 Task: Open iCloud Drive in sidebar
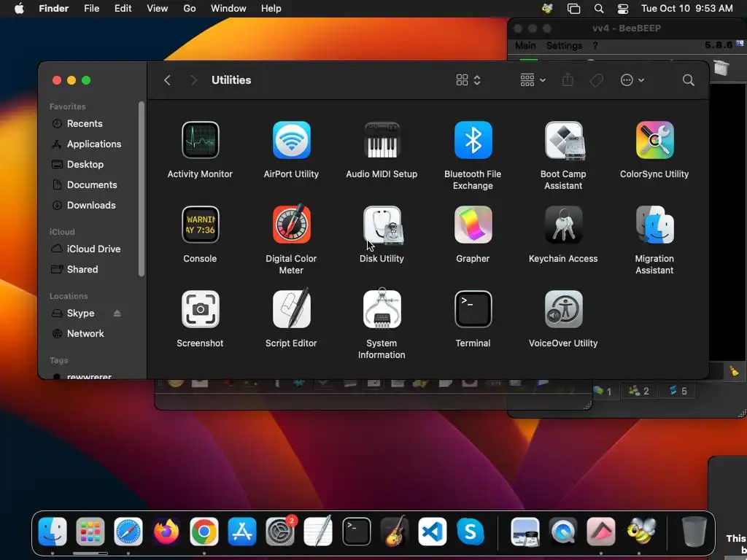click(93, 249)
